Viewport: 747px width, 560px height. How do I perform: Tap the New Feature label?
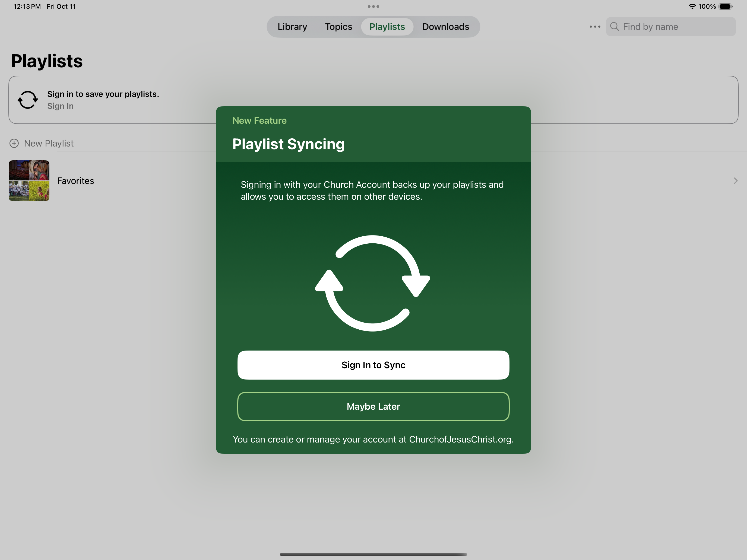[x=259, y=120]
